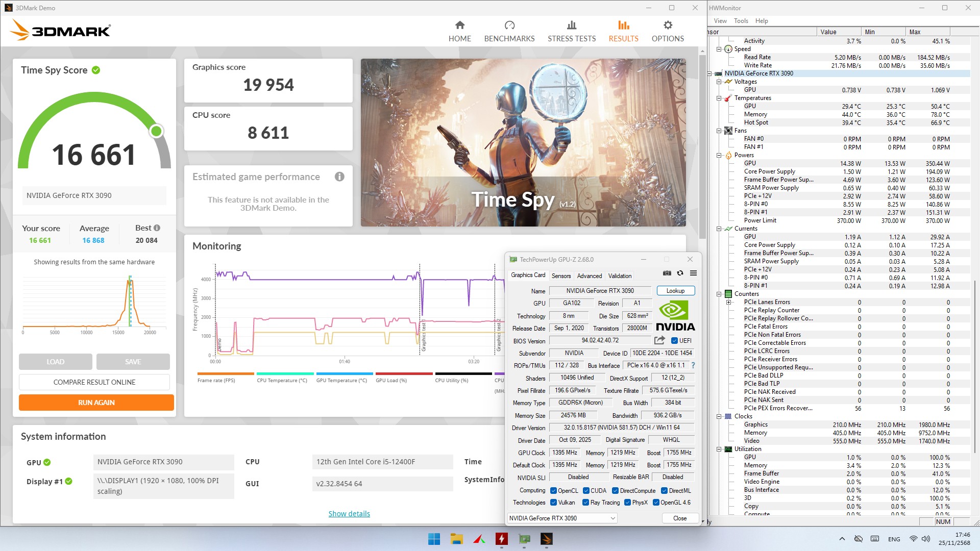Switch to GPU-Z Sensors tab
This screenshot has width=980, height=551.
[x=561, y=276]
